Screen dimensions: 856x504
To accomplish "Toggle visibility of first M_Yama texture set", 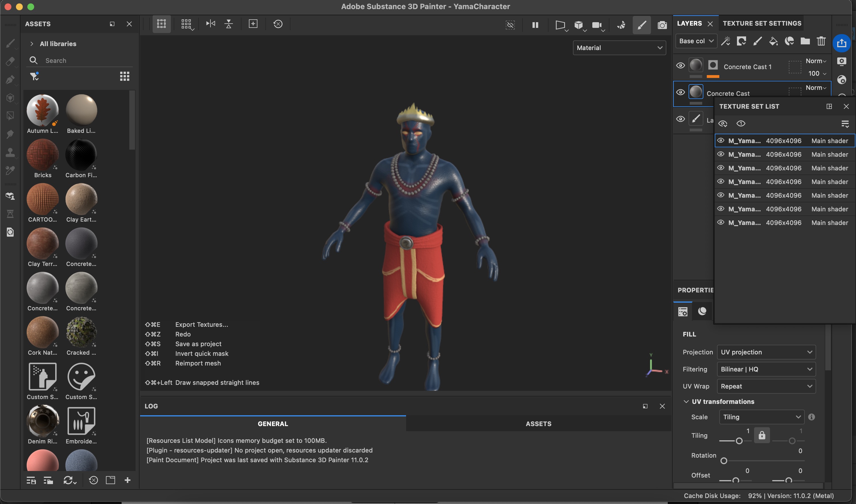I will 720,141.
